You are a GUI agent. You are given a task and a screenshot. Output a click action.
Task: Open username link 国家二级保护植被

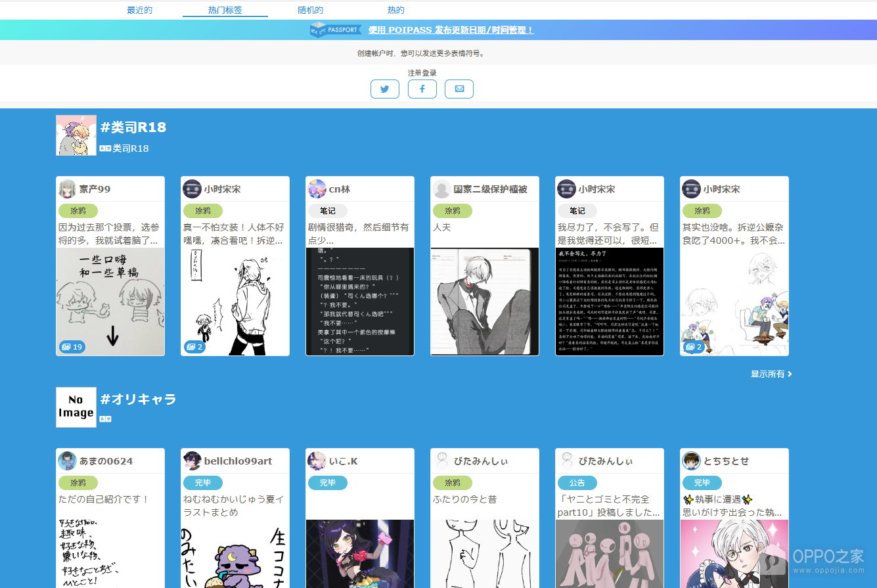pos(491,189)
